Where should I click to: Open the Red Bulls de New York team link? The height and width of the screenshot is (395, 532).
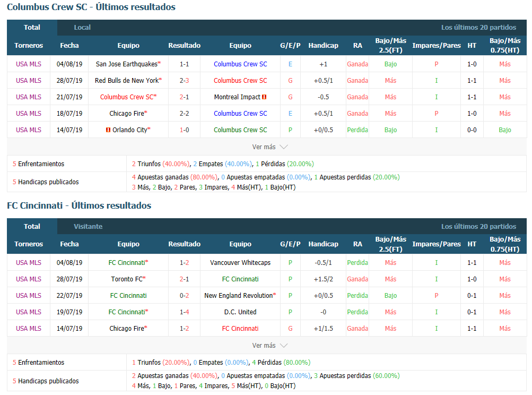tap(127, 81)
